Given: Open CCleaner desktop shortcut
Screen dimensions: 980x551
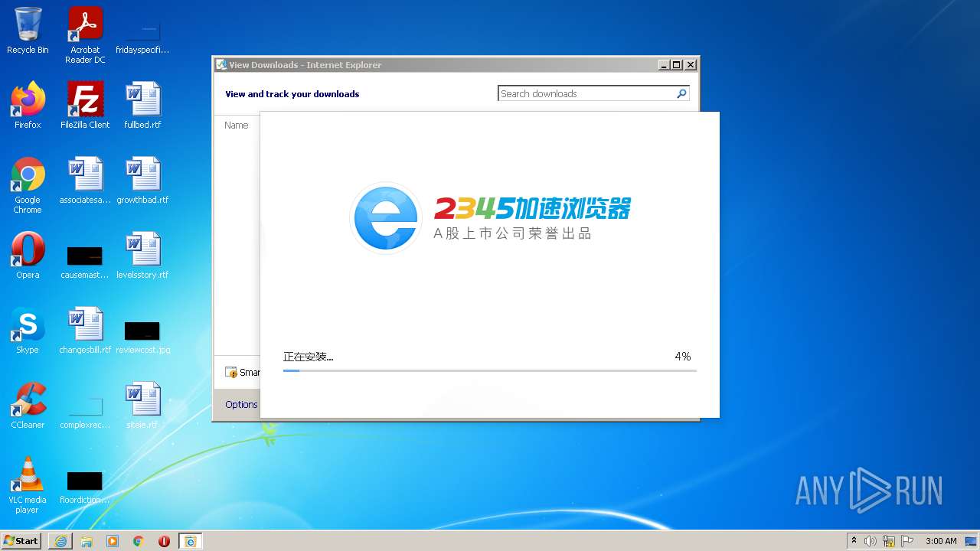Looking at the screenshot, I should [x=28, y=406].
